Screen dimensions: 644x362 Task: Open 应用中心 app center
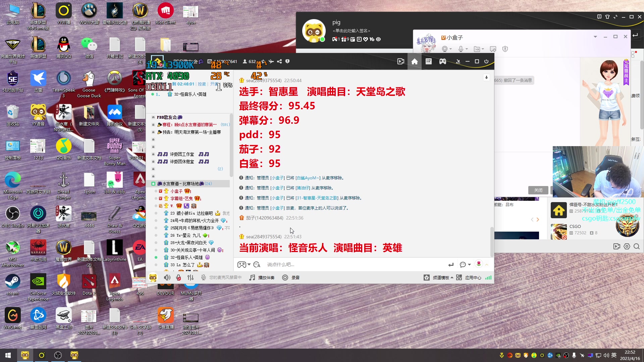pos(469,278)
